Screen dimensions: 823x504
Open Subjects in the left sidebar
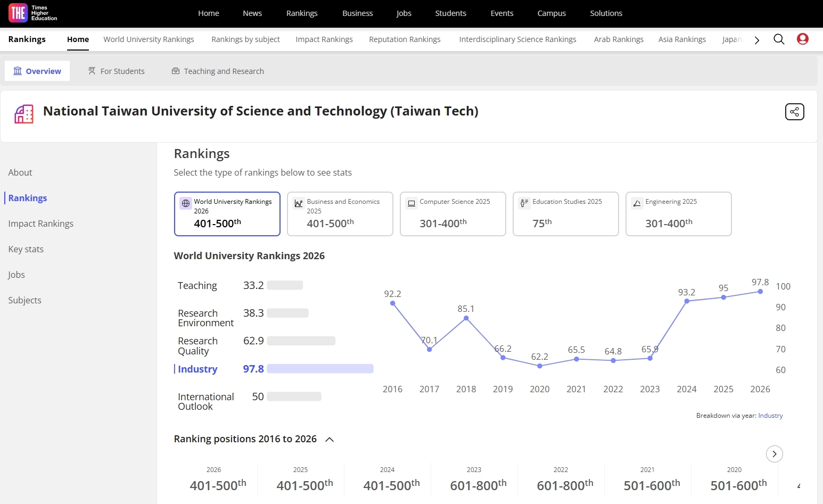click(x=24, y=300)
